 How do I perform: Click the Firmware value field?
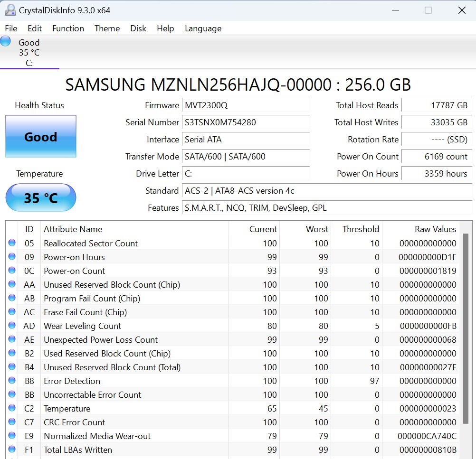[246, 105]
